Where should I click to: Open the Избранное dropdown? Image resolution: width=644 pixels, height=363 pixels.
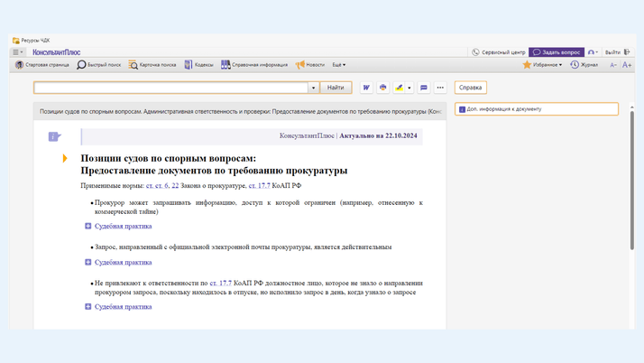[x=542, y=64]
